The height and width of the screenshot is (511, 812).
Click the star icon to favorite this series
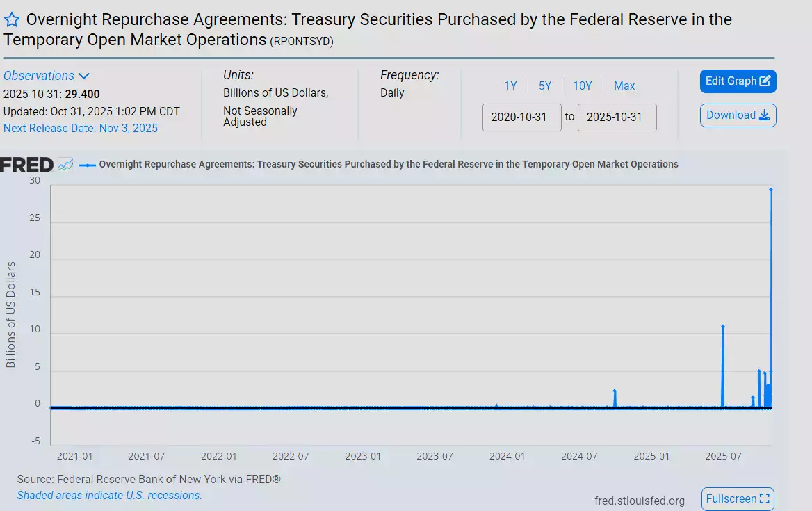pos(11,19)
